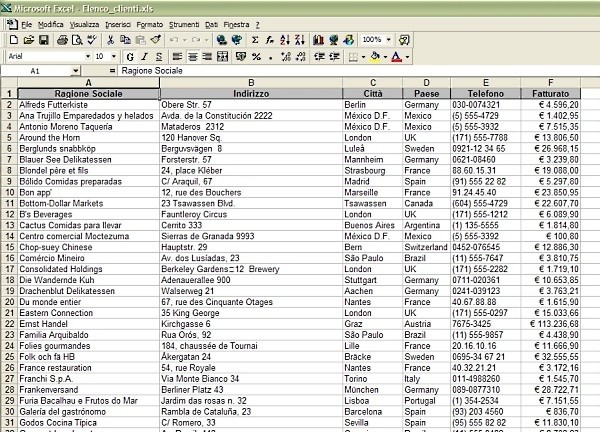Click the AutoSum sigma icon
Image resolution: width=600 pixels, height=432 pixels.
(252, 40)
